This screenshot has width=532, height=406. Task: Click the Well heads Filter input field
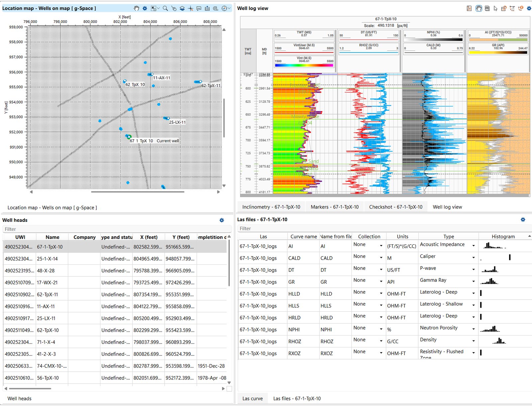[117, 229]
